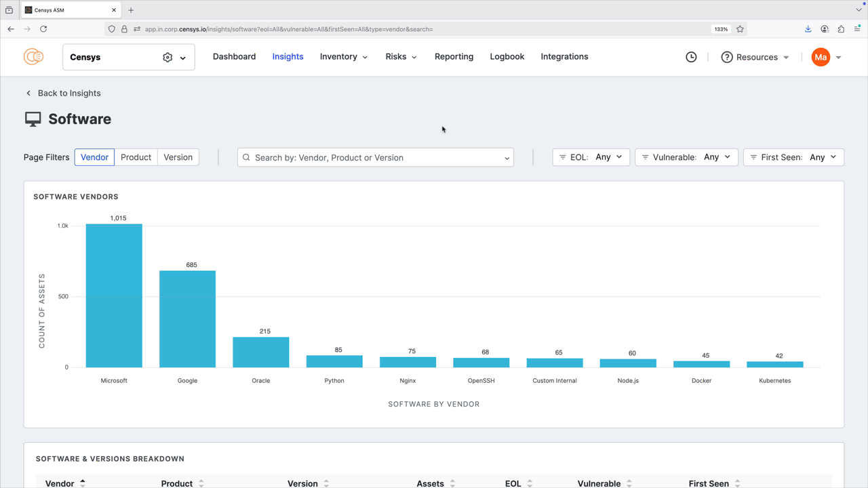Click the Google bar in chart

[x=187, y=319]
